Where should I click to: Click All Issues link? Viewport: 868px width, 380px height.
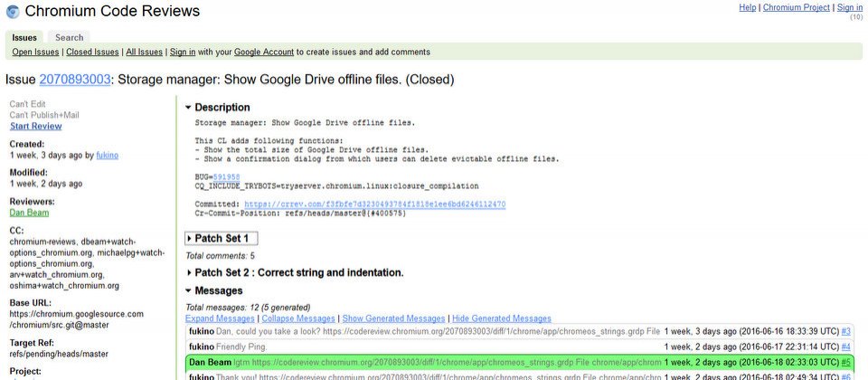144,52
